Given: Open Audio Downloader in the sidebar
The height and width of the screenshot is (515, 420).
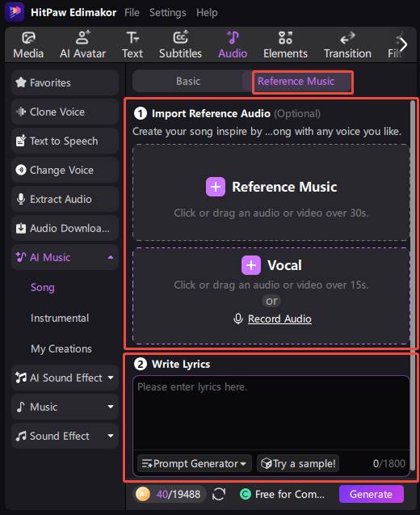Looking at the screenshot, I should [65, 228].
